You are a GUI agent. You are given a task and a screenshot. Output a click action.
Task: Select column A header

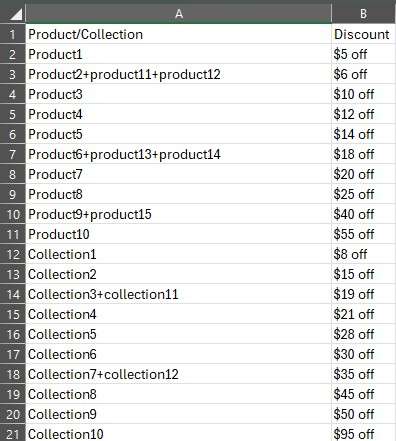coord(179,13)
